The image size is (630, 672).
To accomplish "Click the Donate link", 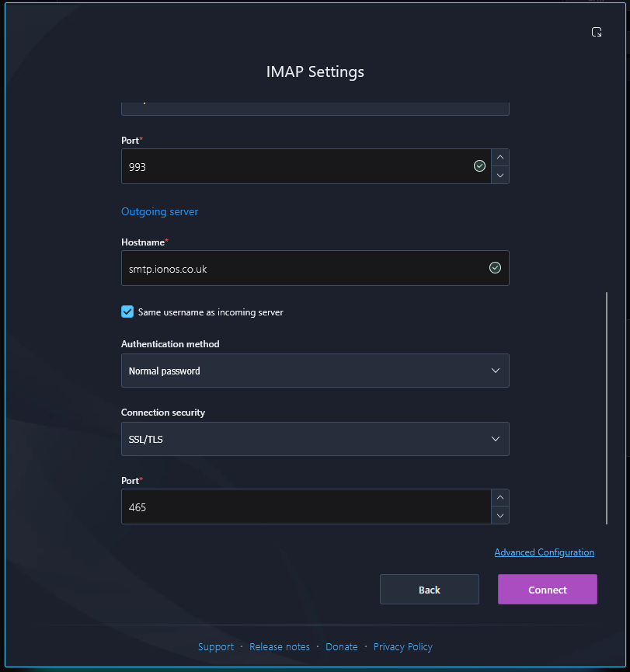I will tap(341, 646).
